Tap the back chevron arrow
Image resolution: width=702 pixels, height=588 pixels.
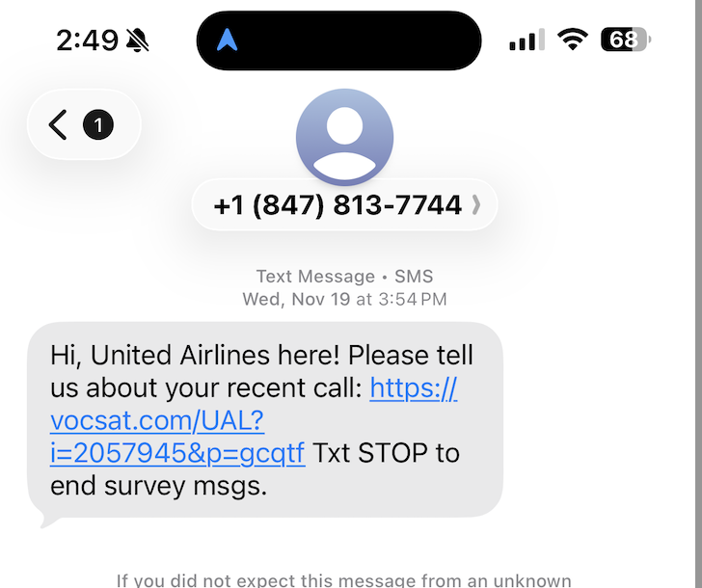coord(59,124)
